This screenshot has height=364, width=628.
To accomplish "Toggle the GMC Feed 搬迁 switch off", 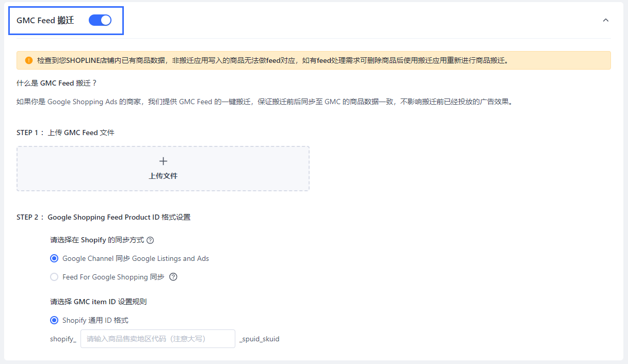I will [100, 20].
